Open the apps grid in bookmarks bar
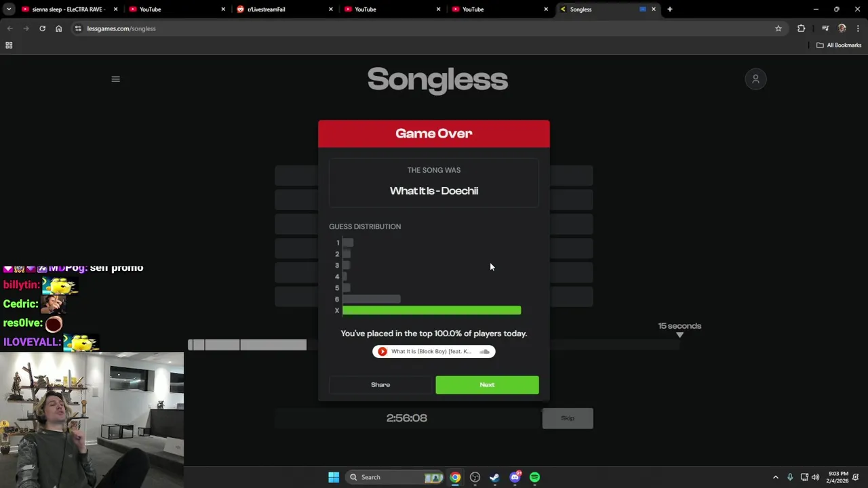 [9, 45]
